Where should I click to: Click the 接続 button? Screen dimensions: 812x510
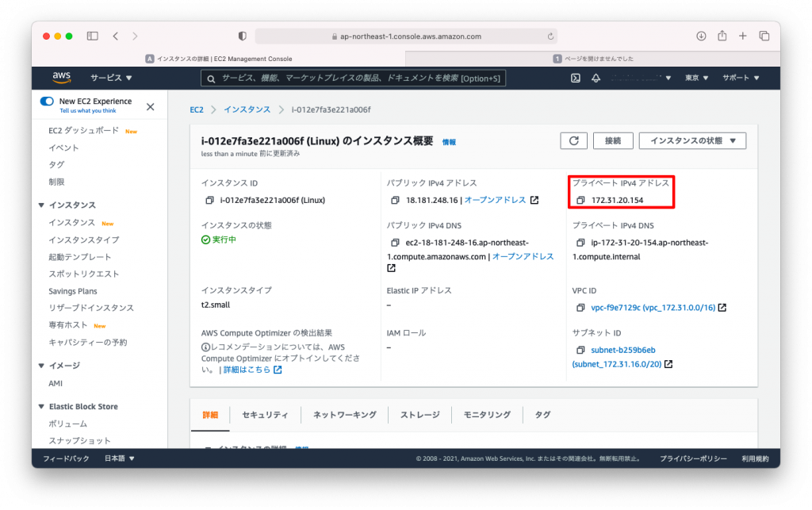(x=613, y=140)
